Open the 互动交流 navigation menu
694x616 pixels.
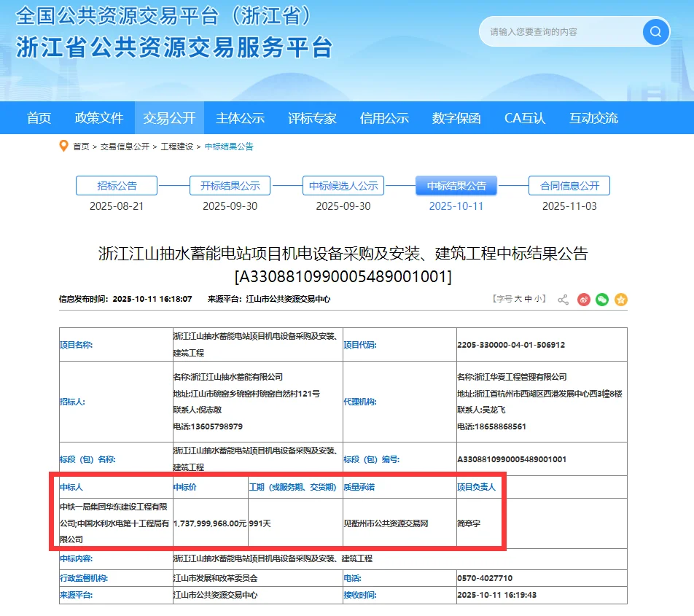pos(592,117)
